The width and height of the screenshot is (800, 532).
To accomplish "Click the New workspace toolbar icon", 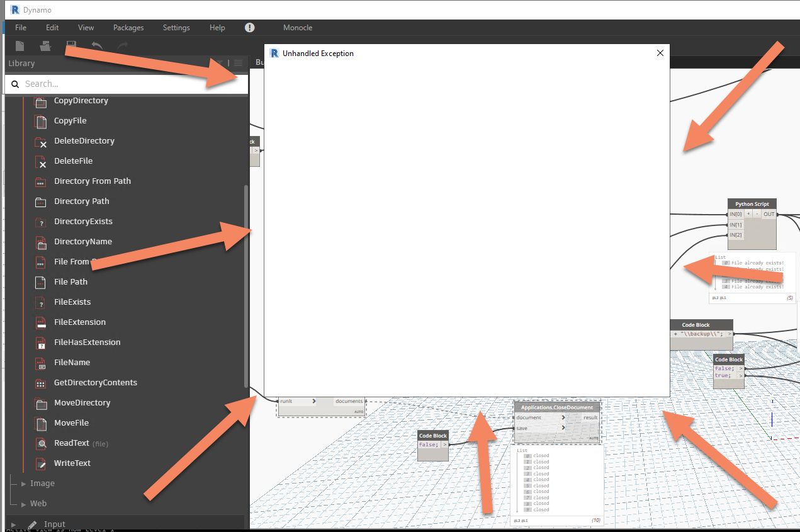I will [20, 46].
